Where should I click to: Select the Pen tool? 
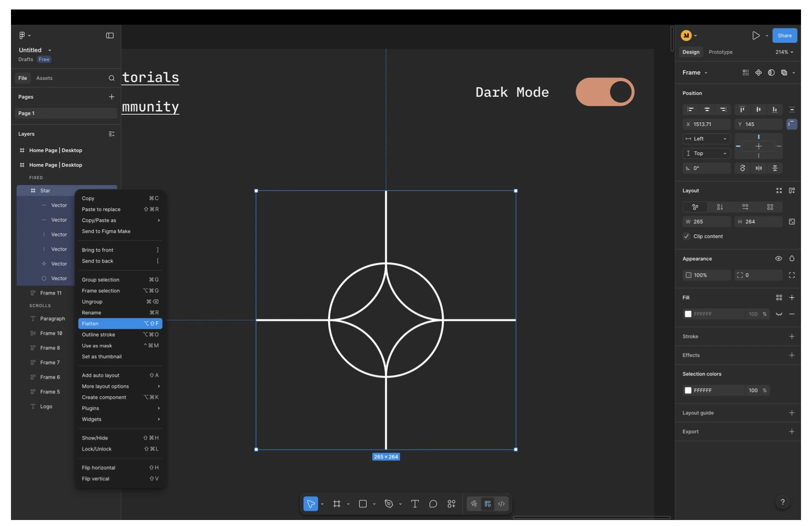pyautogui.click(x=389, y=504)
